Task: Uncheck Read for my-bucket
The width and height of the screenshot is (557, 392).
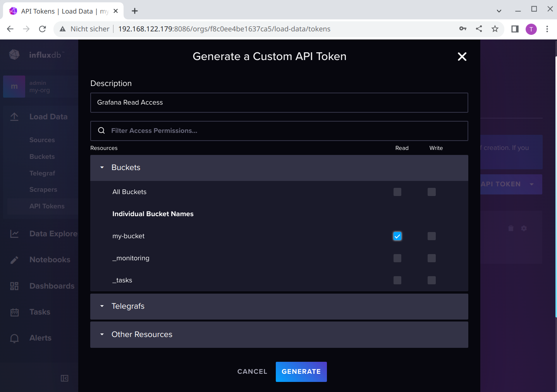Action: pyautogui.click(x=397, y=236)
